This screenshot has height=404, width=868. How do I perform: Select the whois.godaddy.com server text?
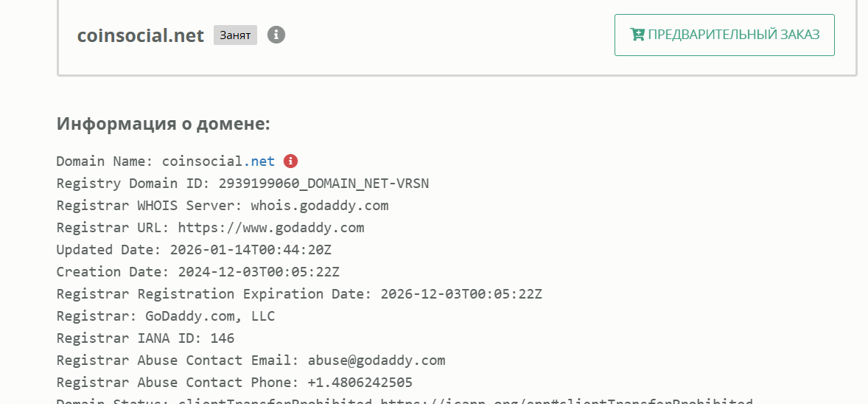(319, 206)
